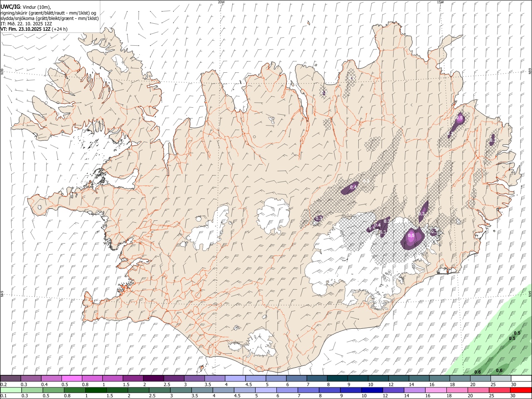Click the 0.4 snowfall value northwest of Vatnajökull

coord(353,187)
